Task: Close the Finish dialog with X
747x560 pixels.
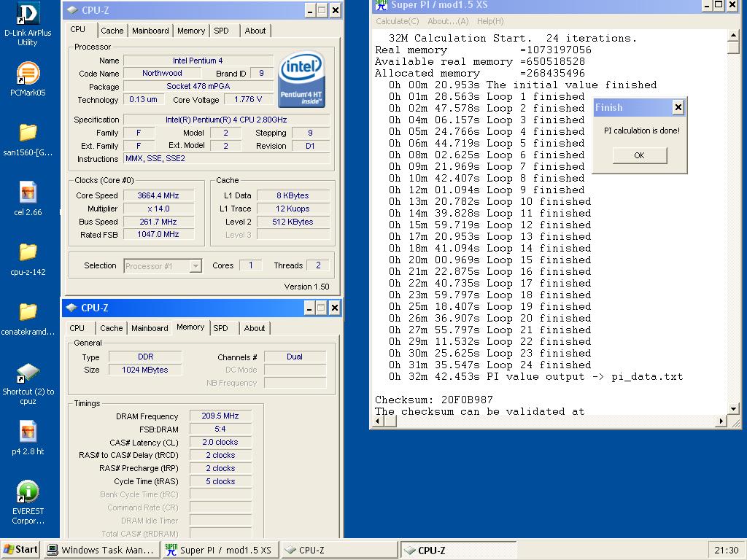Action: (x=678, y=108)
